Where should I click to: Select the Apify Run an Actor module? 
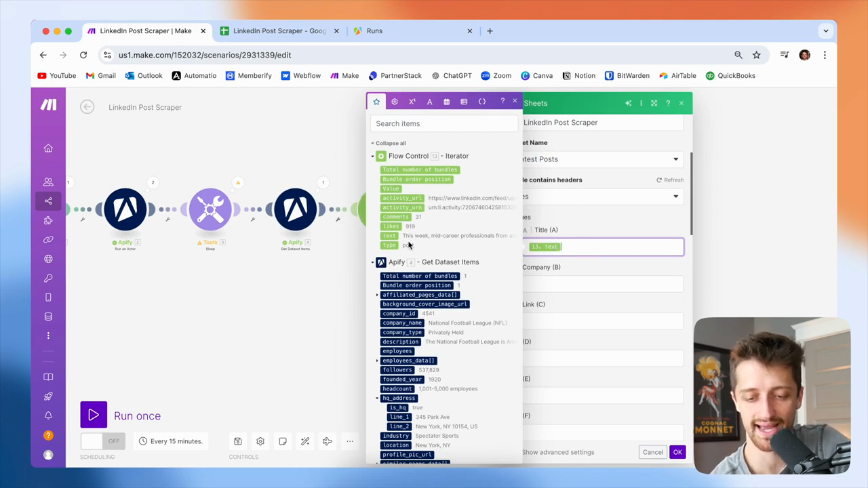click(x=125, y=209)
